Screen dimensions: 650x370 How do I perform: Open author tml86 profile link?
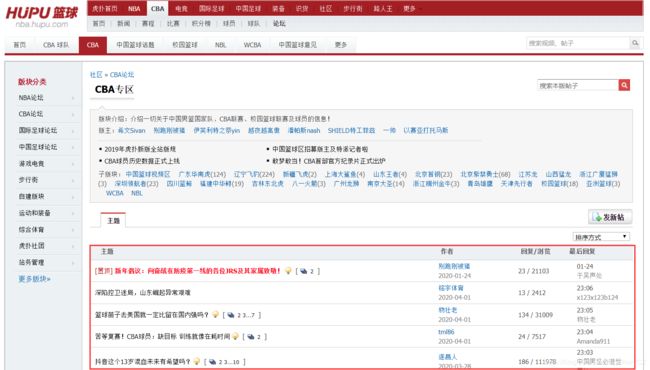pos(446,332)
